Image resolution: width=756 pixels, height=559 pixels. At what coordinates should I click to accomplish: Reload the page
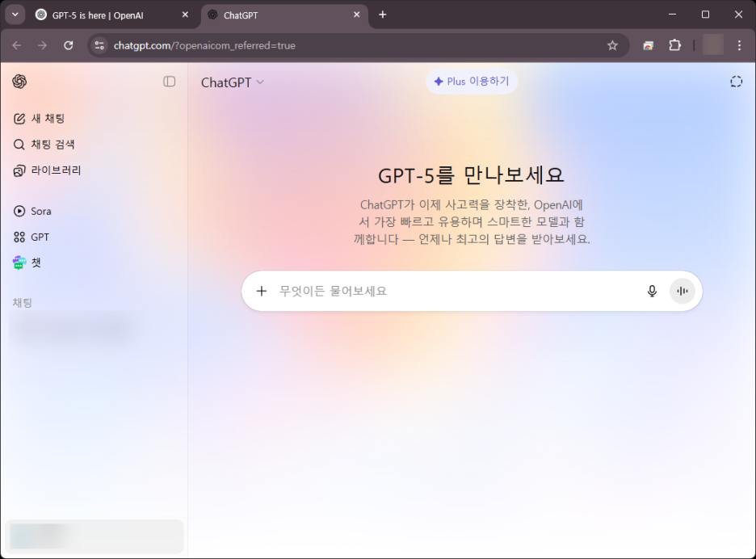[x=69, y=45]
